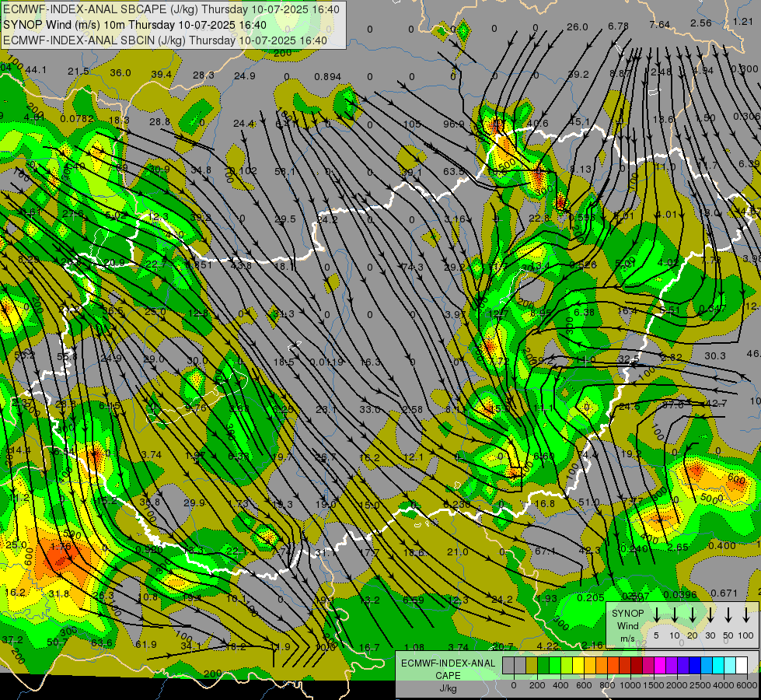Click the wind arrow above 50 m/s

pyautogui.click(x=728, y=615)
